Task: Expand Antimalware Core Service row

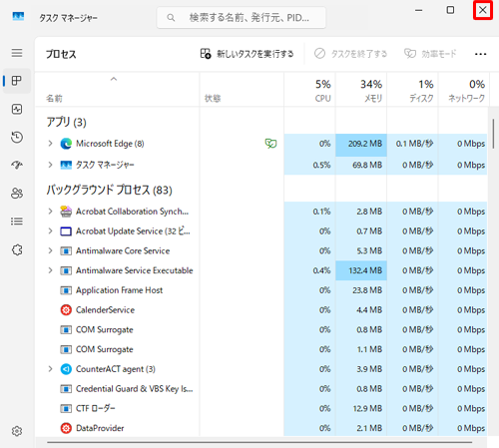Action: (50, 250)
